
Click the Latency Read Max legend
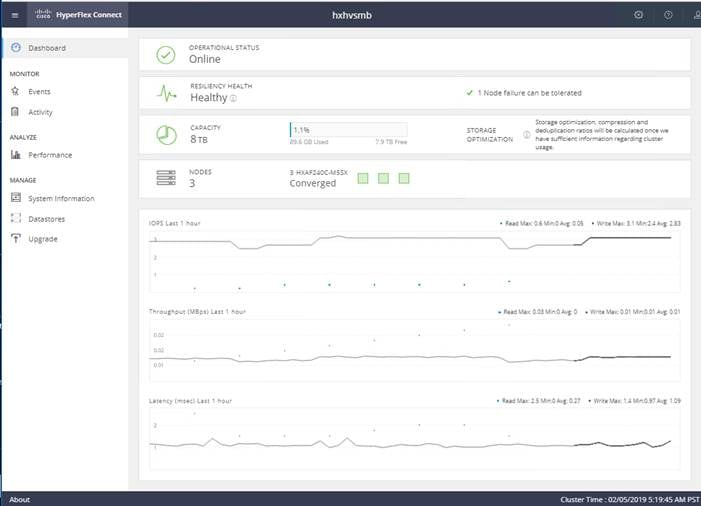pos(539,401)
